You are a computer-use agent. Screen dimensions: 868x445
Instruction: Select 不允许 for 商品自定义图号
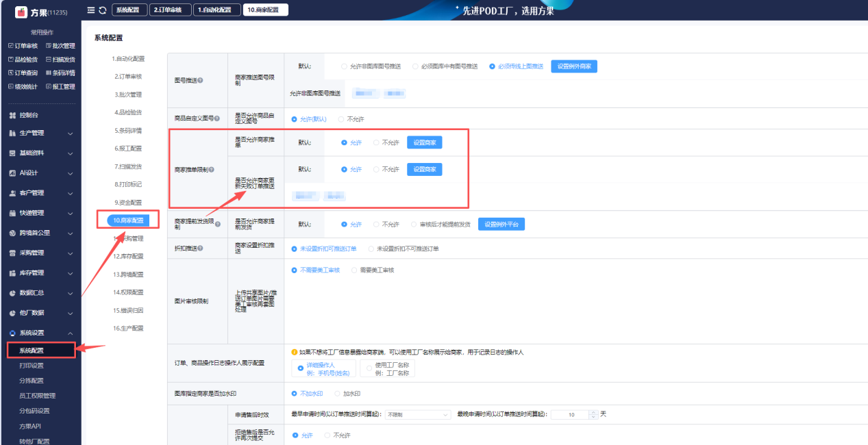[351, 119]
